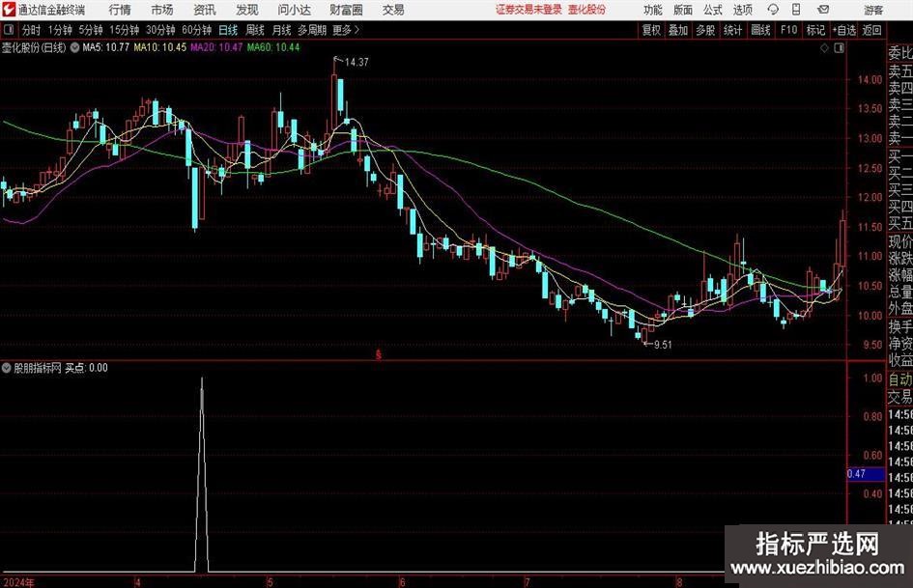Image resolution: width=913 pixels, height=588 pixels.
Task: Add stock with the +自选 button
Action: 843,30
